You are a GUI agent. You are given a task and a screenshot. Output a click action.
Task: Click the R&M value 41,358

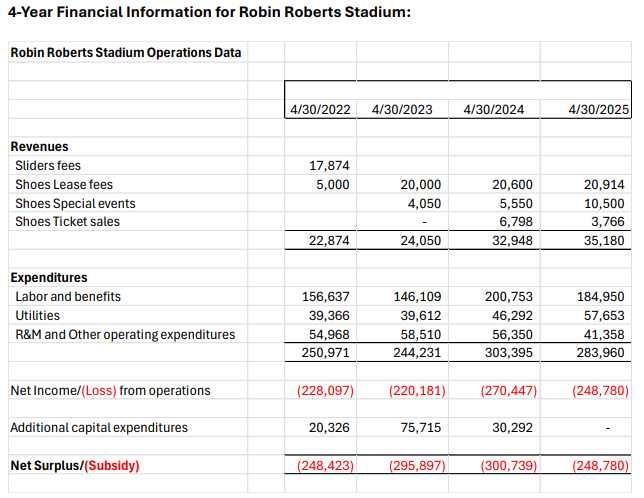(x=604, y=335)
